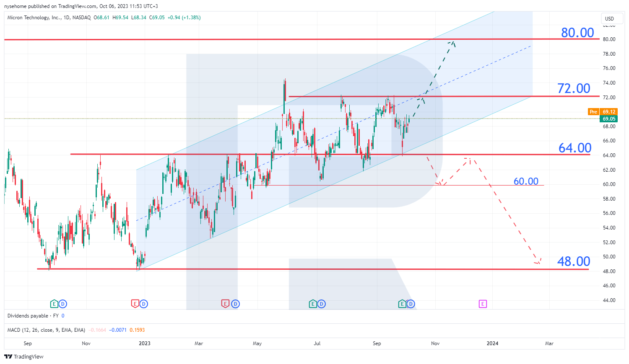This screenshot has height=364, width=629.
Task: Click the green earnings E marker near July 2023
Action: point(312,304)
